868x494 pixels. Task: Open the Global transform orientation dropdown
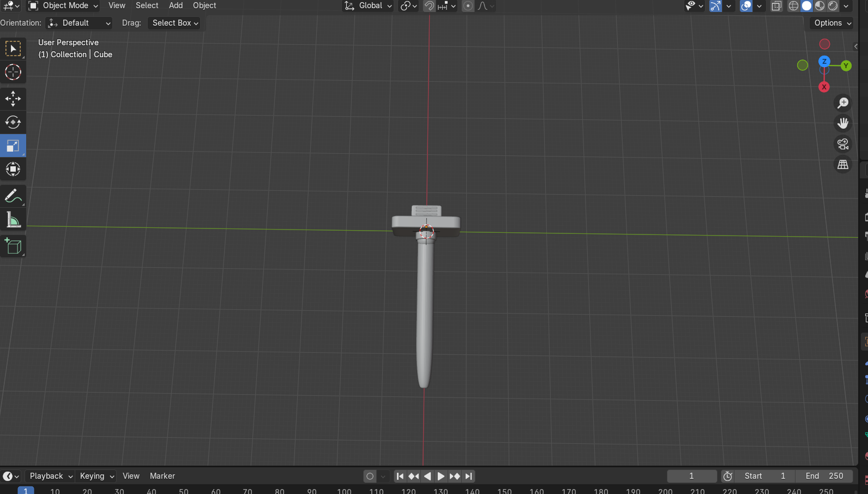[368, 6]
